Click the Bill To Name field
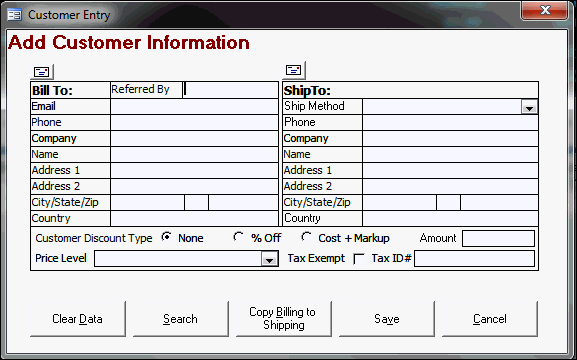Screen dimensions: 577x360 194,155
